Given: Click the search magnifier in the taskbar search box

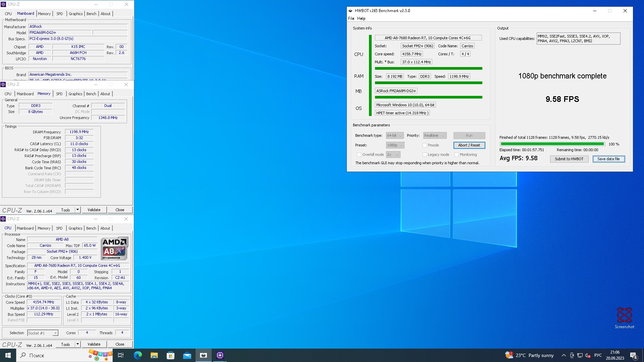Looking at the screenshot, I should (x=23, y=355).
